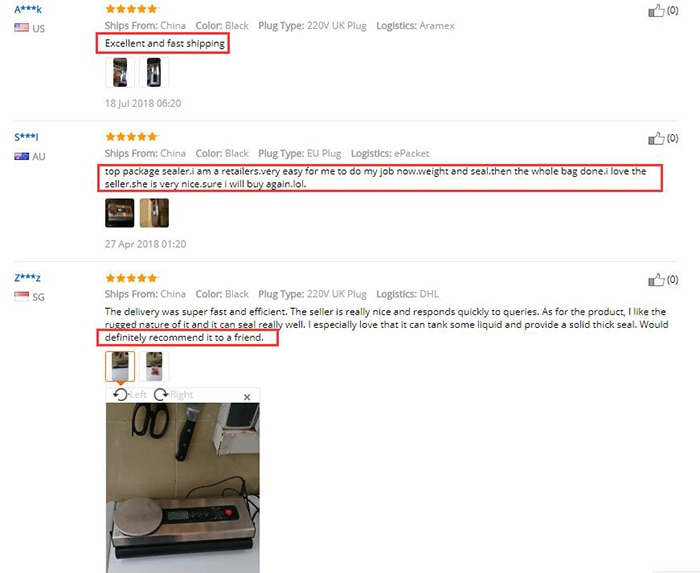Screen dimensions: 700x573
Task: Click the US flag icon
Action: [x=21, y=28]
